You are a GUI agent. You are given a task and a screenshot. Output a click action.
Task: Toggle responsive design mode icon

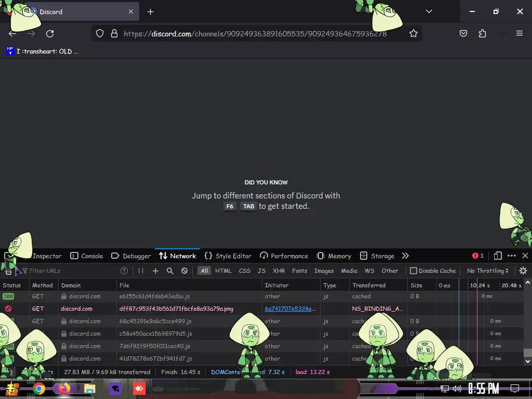(498, 256)
